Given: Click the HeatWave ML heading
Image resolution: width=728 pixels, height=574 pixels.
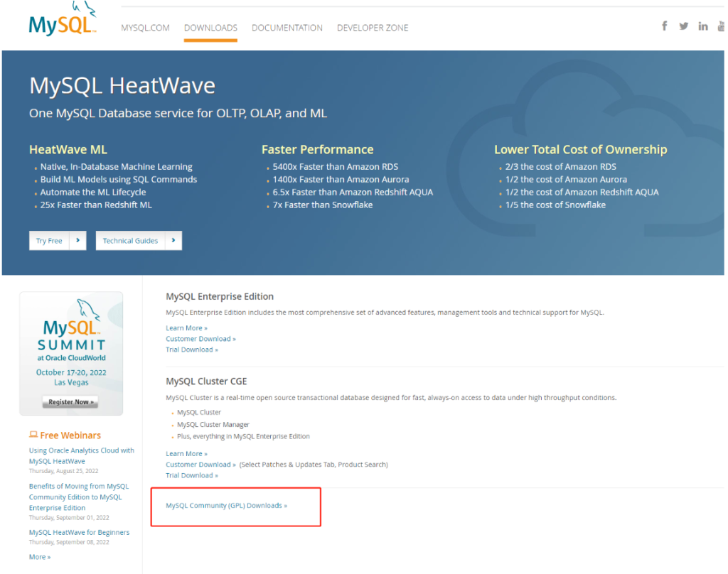Looking at the screenshot, I should point(68,149).
